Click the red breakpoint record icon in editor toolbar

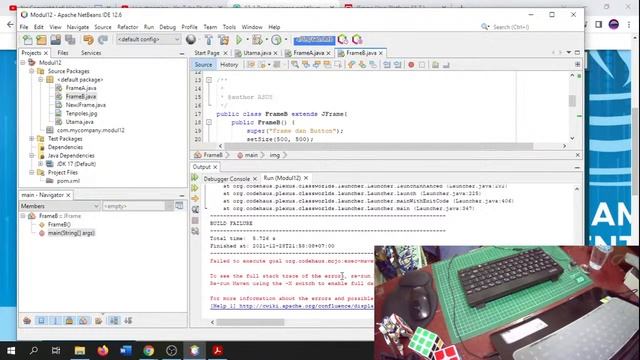pos(411,65)
